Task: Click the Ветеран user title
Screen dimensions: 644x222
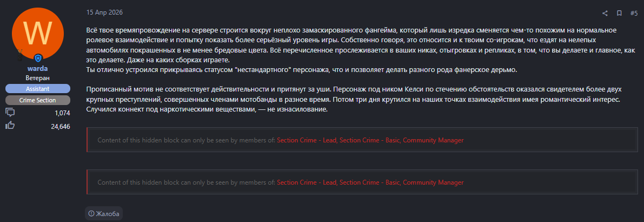Action: (x=37, y=78)
